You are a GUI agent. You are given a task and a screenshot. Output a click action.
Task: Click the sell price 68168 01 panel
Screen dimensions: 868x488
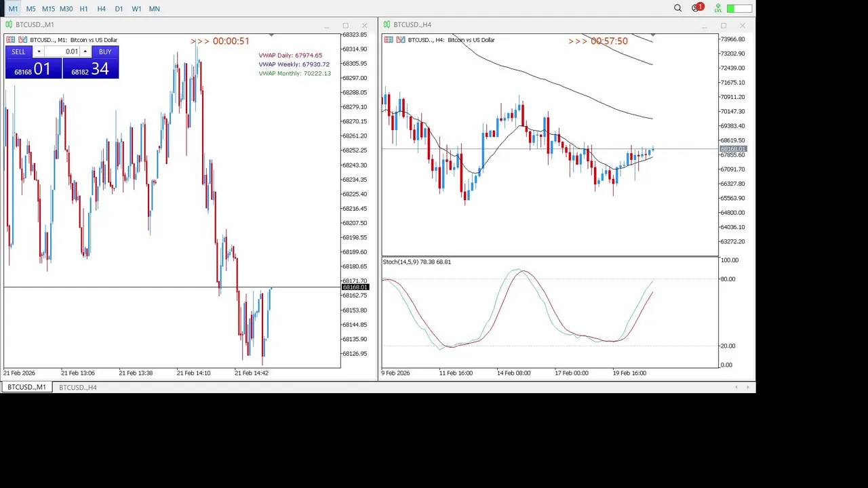point(33,68)
